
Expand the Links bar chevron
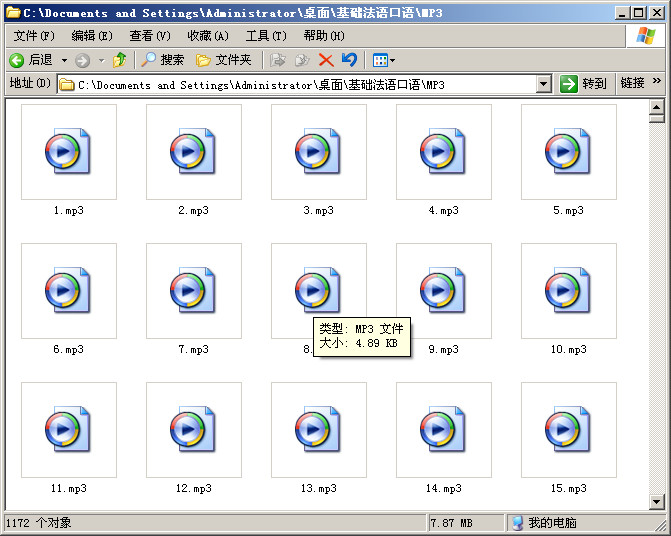[x=657, y=81]
